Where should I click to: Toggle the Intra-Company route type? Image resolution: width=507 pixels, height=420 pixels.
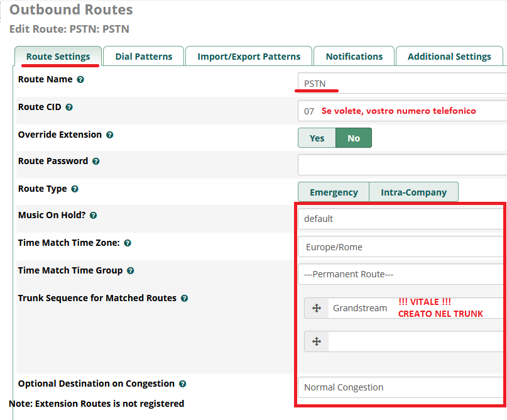[x=413, y=192]
